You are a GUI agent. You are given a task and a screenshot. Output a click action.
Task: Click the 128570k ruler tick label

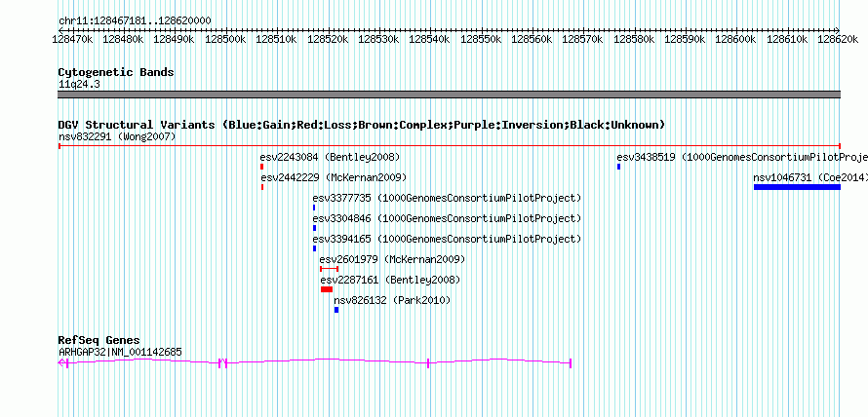(x=582, y=39)
